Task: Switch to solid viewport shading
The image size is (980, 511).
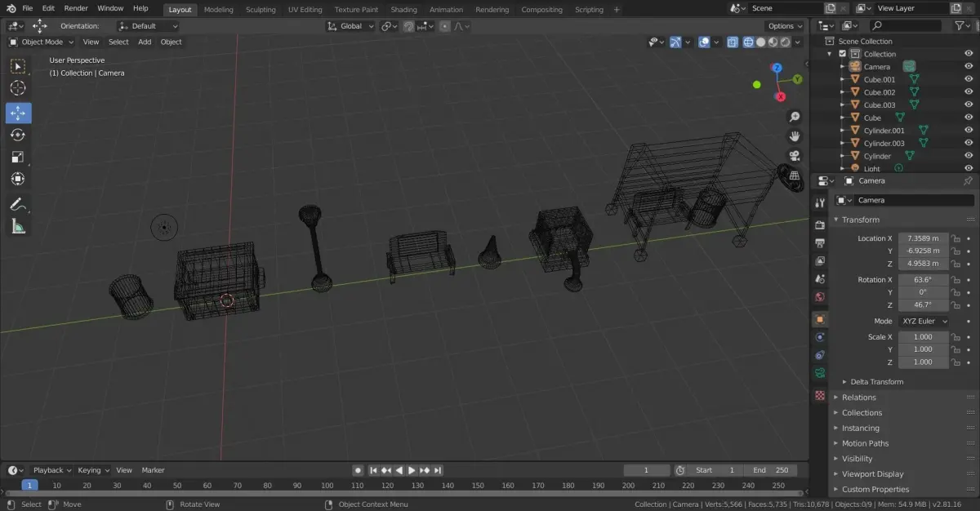Action: [760, 42]
